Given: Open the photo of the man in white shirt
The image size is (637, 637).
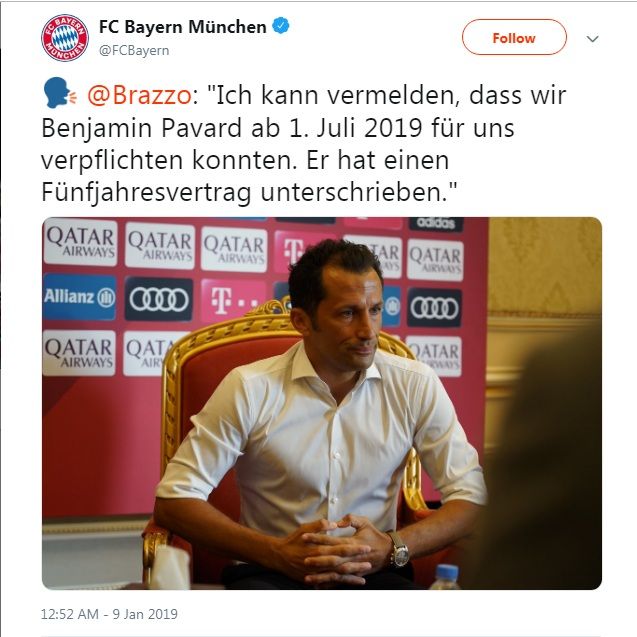Looking at the screenshot, I should coord(322,403).
